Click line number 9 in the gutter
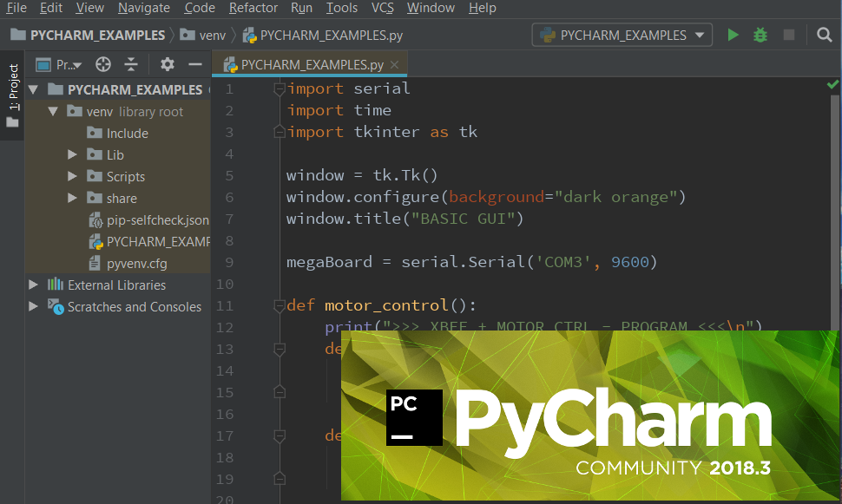 point(229,262)
